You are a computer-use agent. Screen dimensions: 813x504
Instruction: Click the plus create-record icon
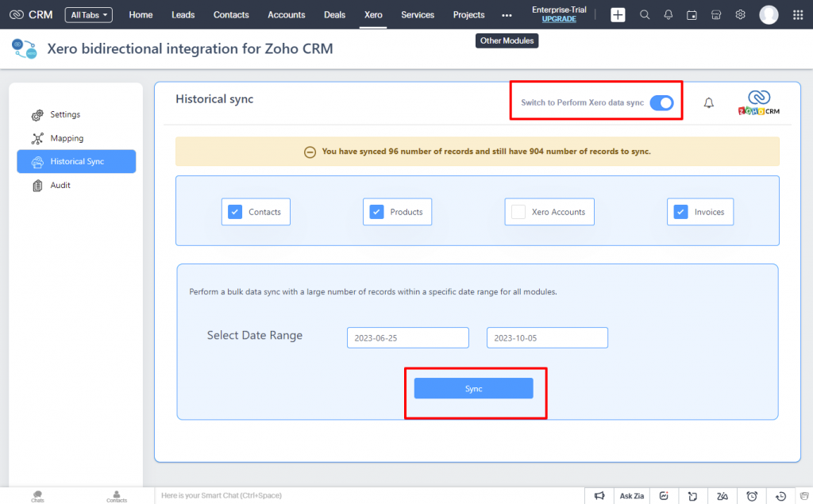point(618,15)
